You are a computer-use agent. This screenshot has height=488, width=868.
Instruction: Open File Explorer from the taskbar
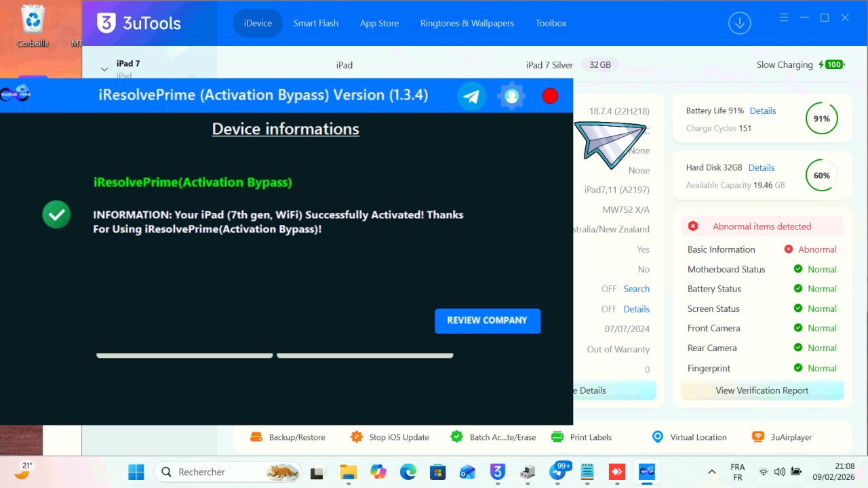point(348,472)
